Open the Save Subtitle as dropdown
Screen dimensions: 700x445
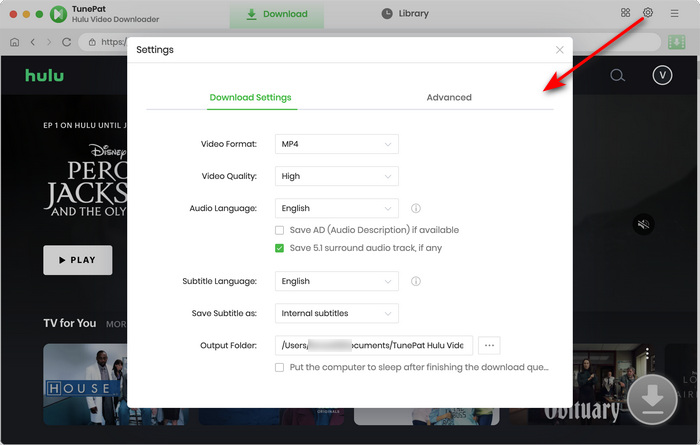[337, 313]
